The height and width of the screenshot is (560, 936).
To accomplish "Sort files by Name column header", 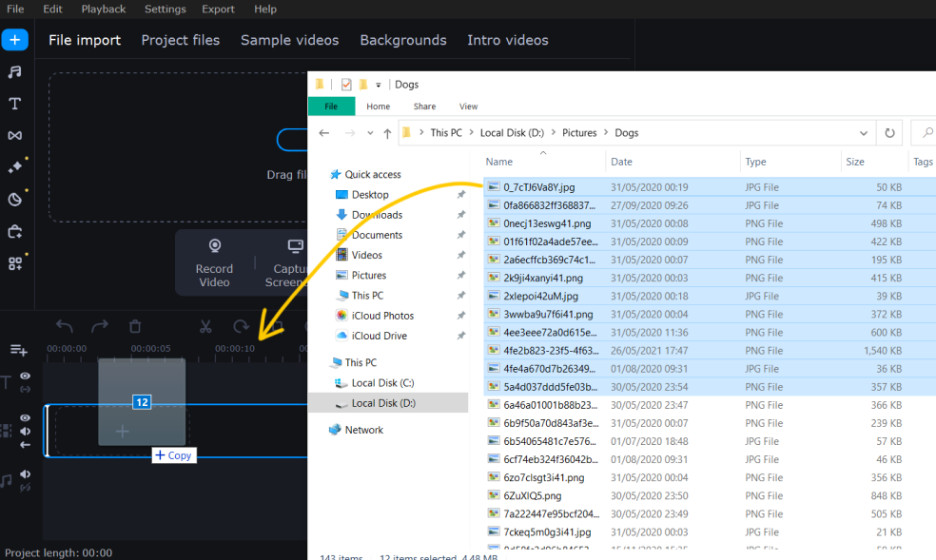I will click(499, 162).
